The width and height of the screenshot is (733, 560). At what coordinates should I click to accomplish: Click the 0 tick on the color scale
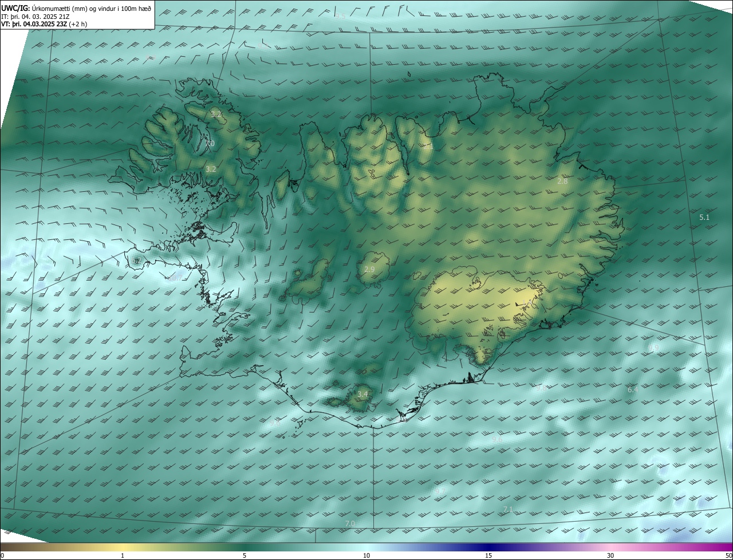click(x=2, y=555)
